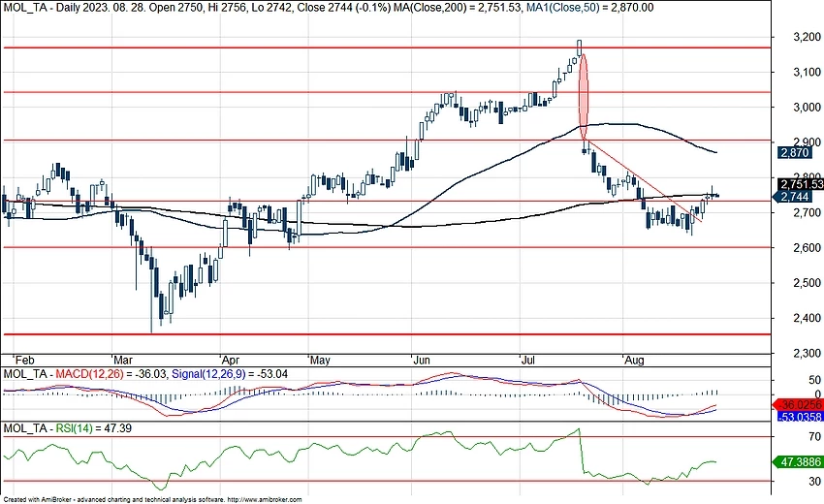The width and height of the screenshot is (824, 504).
Task: Click the green 47.3886 RSI value tag
Action: pos(798,462)
